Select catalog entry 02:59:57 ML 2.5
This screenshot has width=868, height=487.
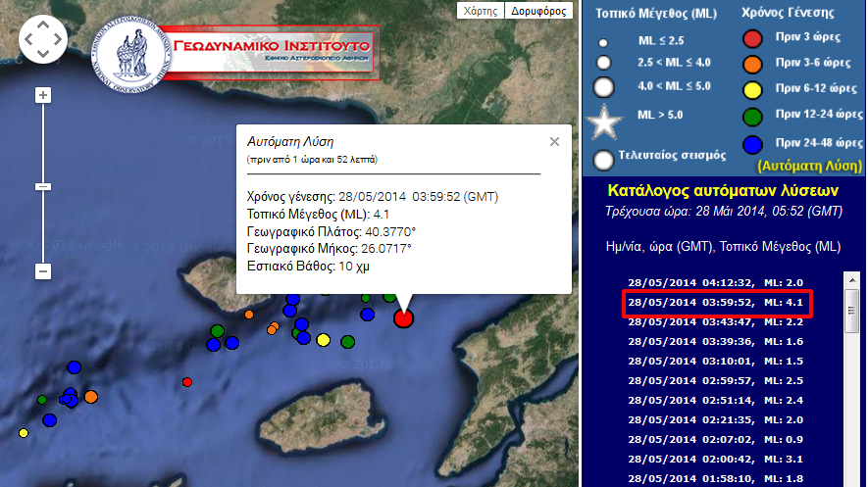point(715,381)
